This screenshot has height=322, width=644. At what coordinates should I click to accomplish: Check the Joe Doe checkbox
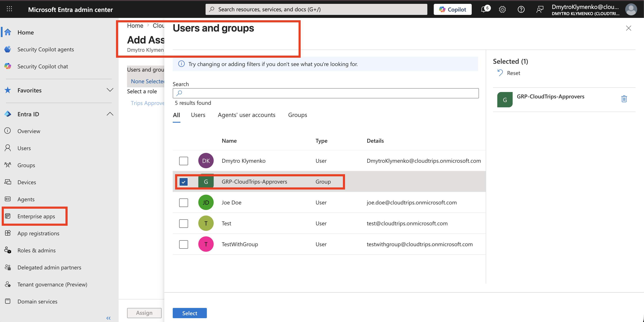coord(184,203)
